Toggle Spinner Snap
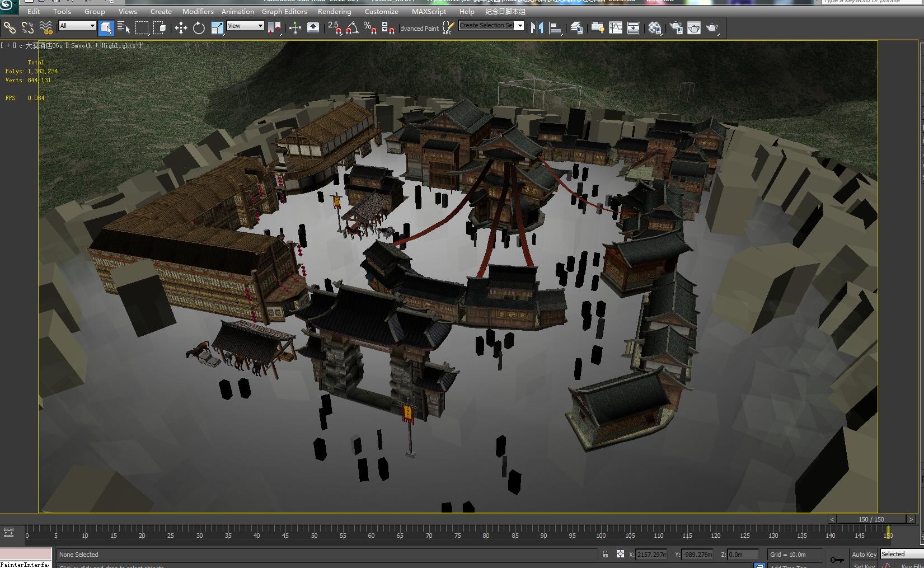Screen dimensions: 924x568 pos(388,27)
